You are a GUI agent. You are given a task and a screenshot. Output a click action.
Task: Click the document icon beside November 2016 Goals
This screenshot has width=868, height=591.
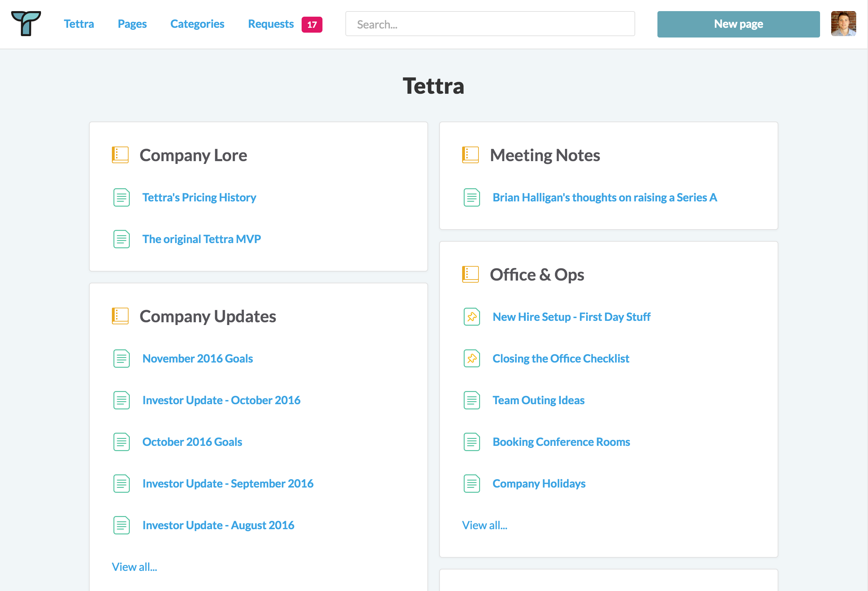(121, 358)
